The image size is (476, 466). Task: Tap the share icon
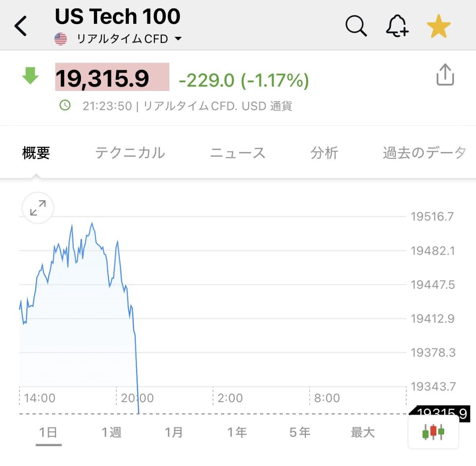coord(445,75)
